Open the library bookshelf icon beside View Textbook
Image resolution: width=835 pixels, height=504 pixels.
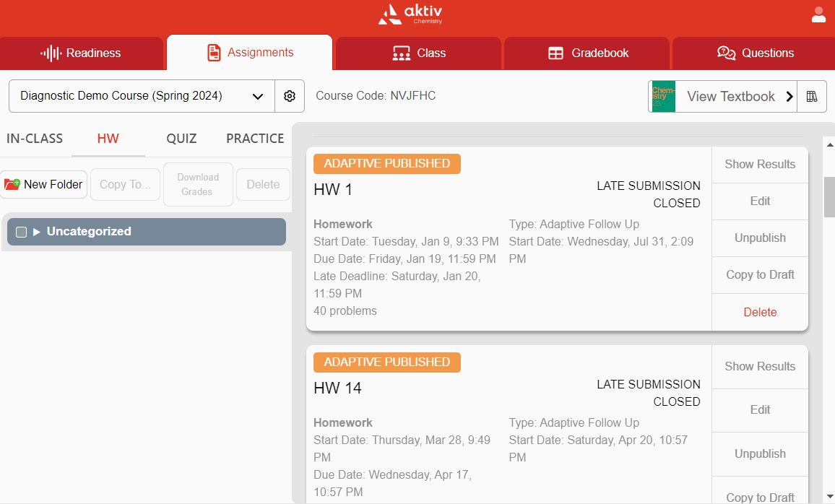tap(812, 96)
